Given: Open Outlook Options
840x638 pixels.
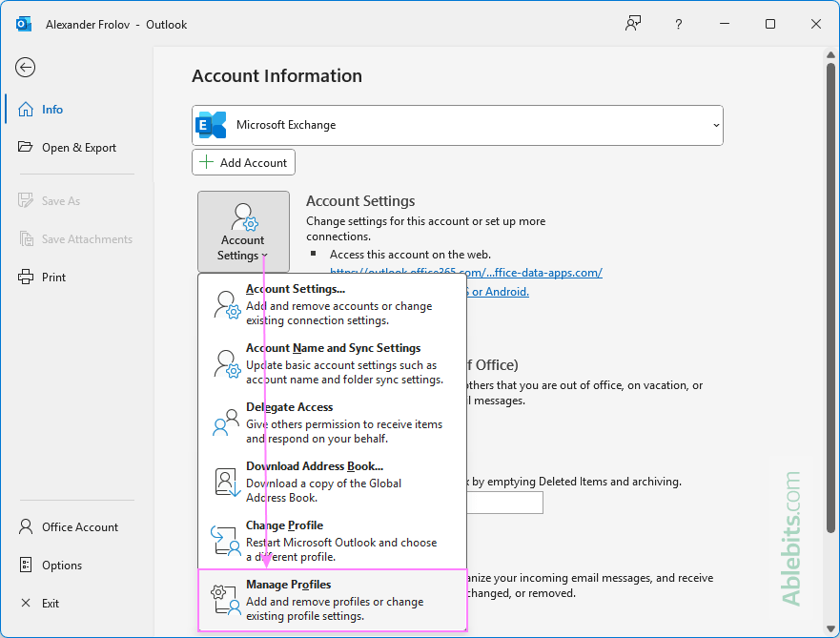Looking at the screenshot, I should [79, 566].
